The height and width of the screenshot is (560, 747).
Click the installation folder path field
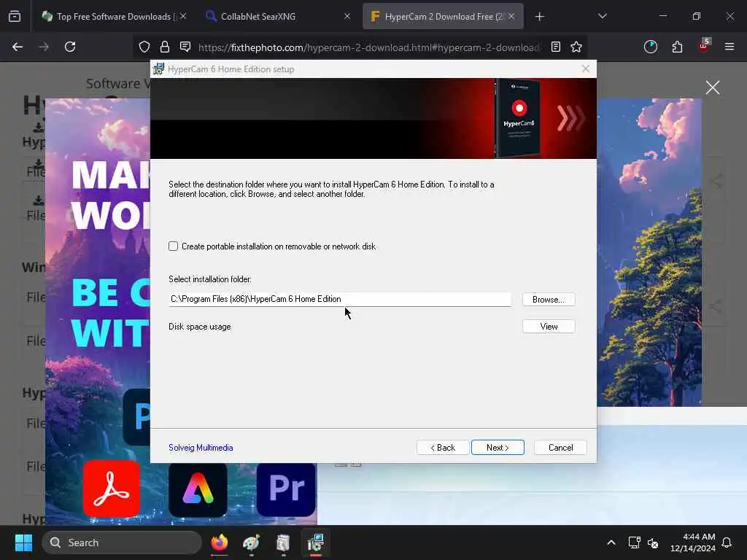[x=340, y=299]
